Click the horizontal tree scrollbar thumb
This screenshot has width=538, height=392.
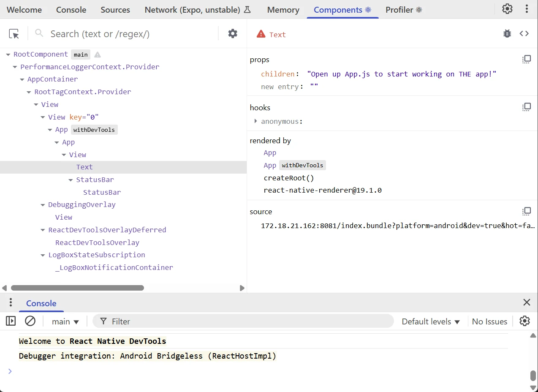(x=77, y=288)
